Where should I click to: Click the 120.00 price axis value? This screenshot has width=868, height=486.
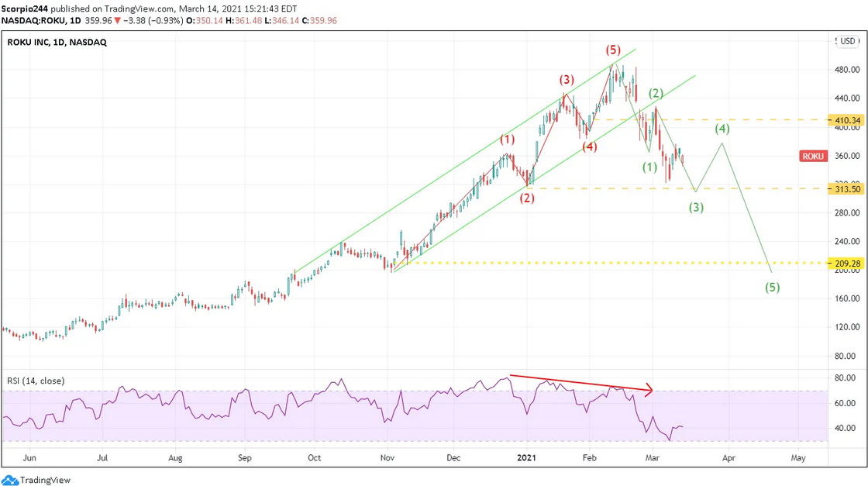848,327
